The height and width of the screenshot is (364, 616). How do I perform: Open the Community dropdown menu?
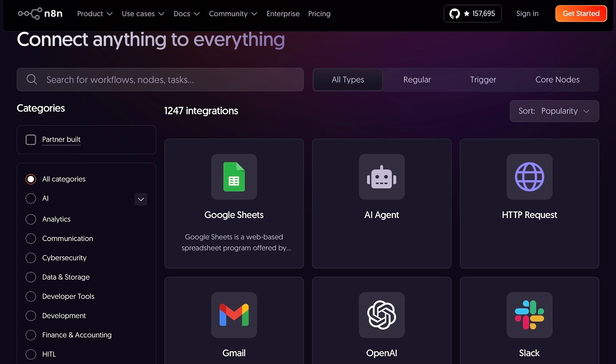click(233, 14)
